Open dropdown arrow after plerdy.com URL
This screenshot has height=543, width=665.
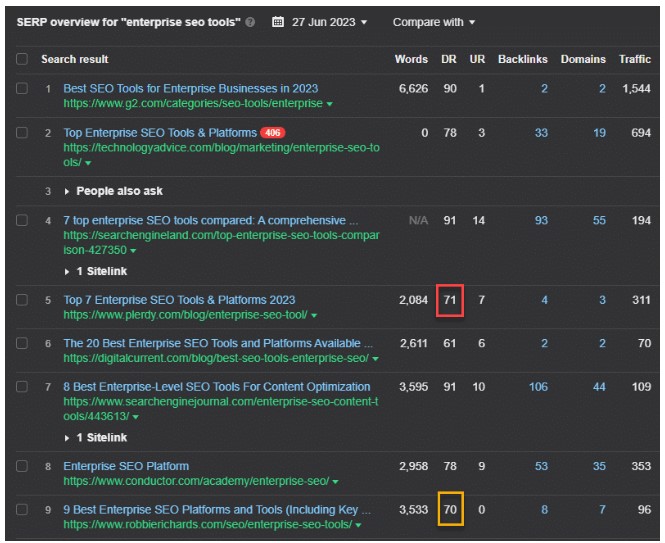click(x=314, y=315)
